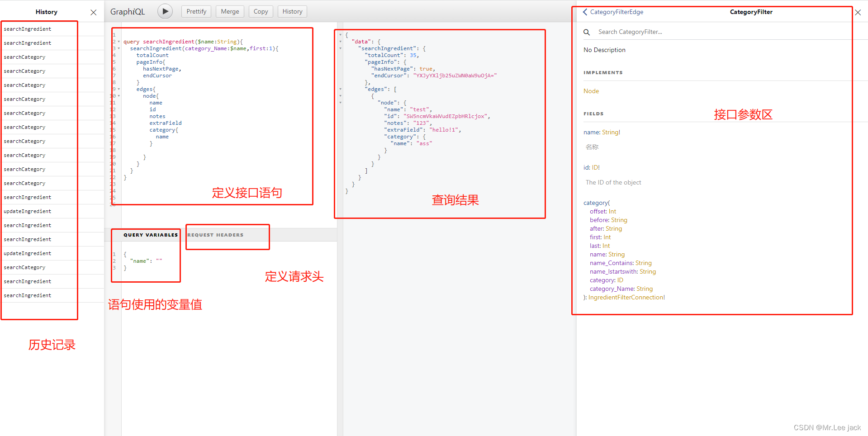Click the endCursor value in results
Screen dimensions: 868x436
click(x=455, y=76)
